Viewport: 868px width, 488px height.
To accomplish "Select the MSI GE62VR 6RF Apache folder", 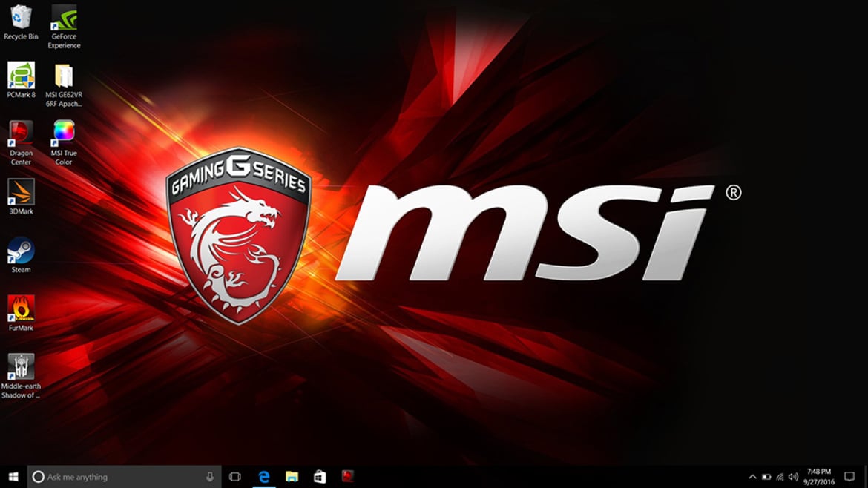I will (x=64, y=85).
